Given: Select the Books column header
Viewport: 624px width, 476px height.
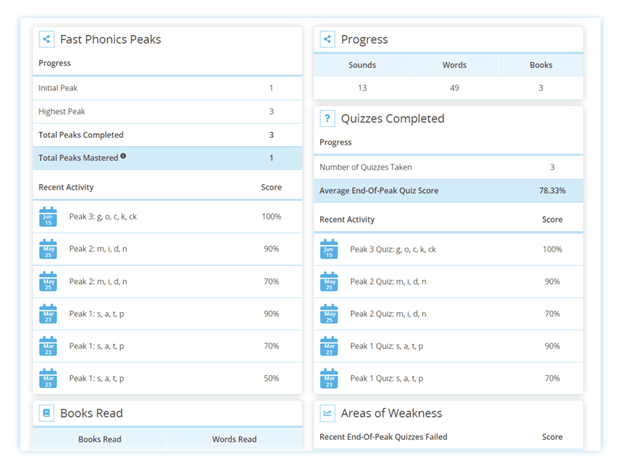Looking at the screenshot, I should pos(541,65).
